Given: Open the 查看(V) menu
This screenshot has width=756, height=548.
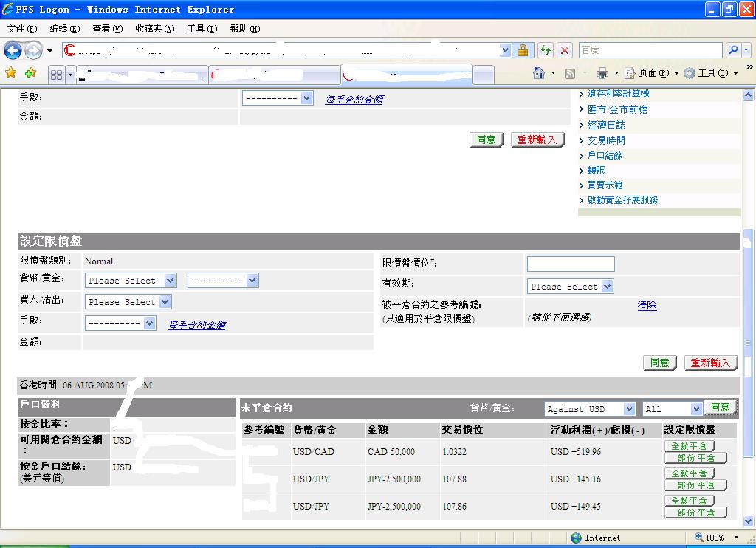Looking at the screenshot, I should pos(108,29).
